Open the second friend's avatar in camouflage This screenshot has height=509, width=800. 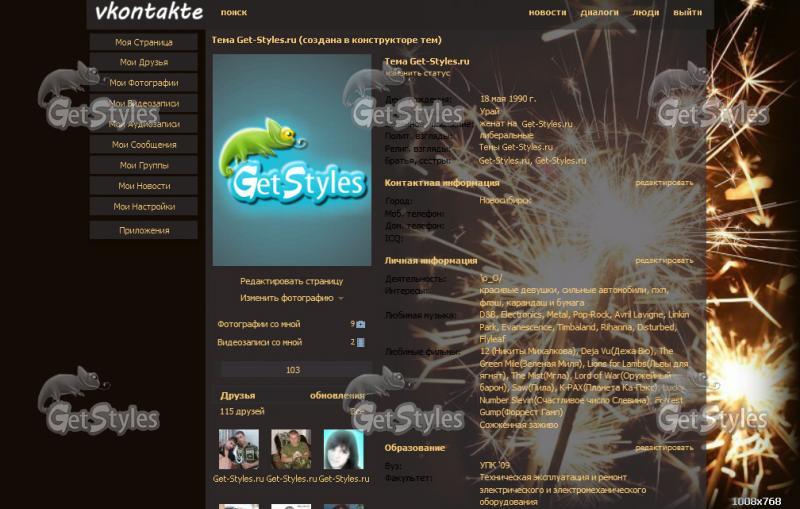pyautogui.click(x=291, y=450)
